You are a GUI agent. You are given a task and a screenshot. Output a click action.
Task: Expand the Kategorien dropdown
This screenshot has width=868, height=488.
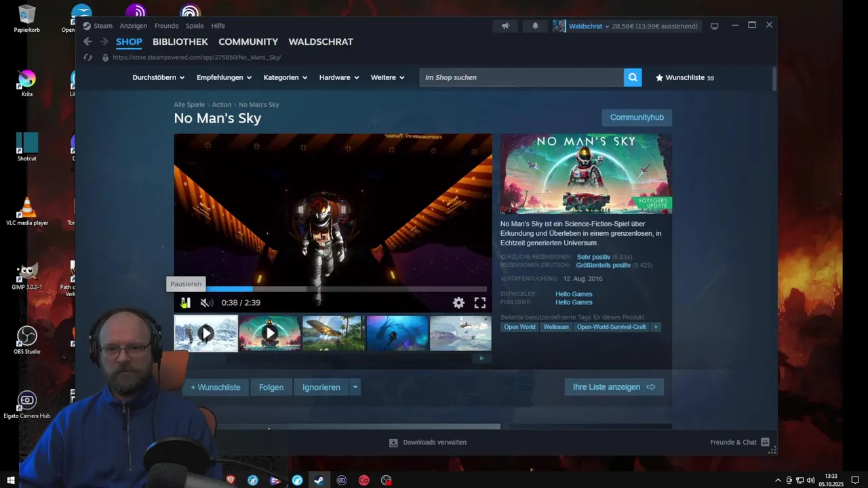(285, 77)
